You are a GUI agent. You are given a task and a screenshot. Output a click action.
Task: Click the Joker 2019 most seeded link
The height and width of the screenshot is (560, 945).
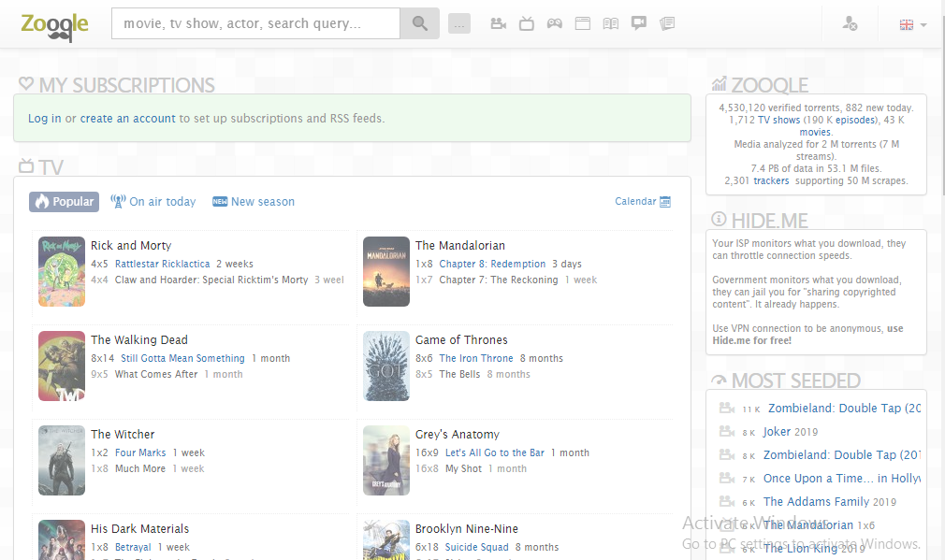pyautogui.click(x=777, y=432)
